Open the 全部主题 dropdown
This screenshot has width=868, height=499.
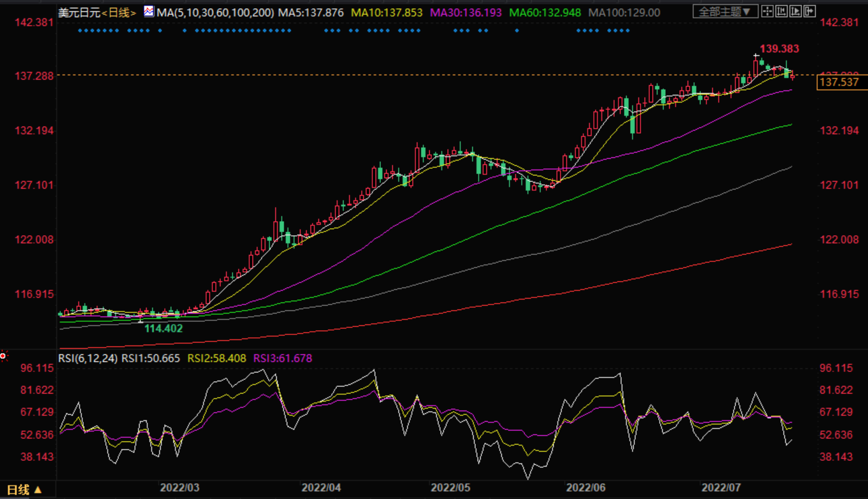pos(725,12)
